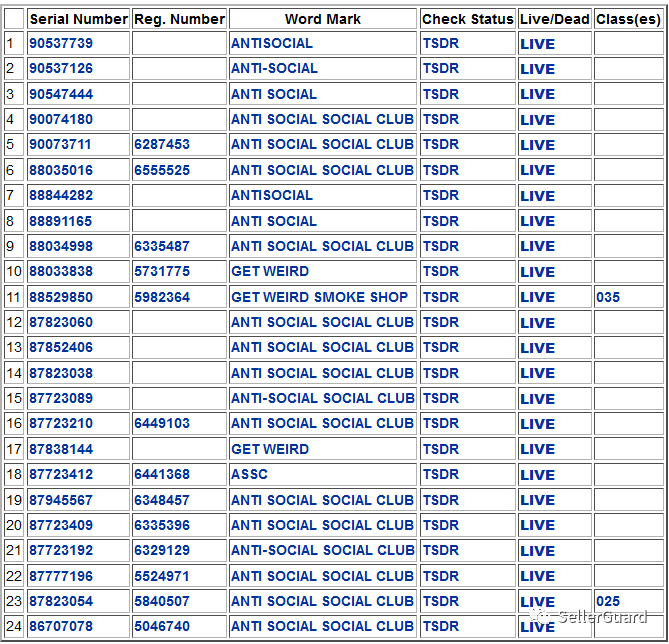
Task: Click class 035 link
Action: tap(608, 297)
